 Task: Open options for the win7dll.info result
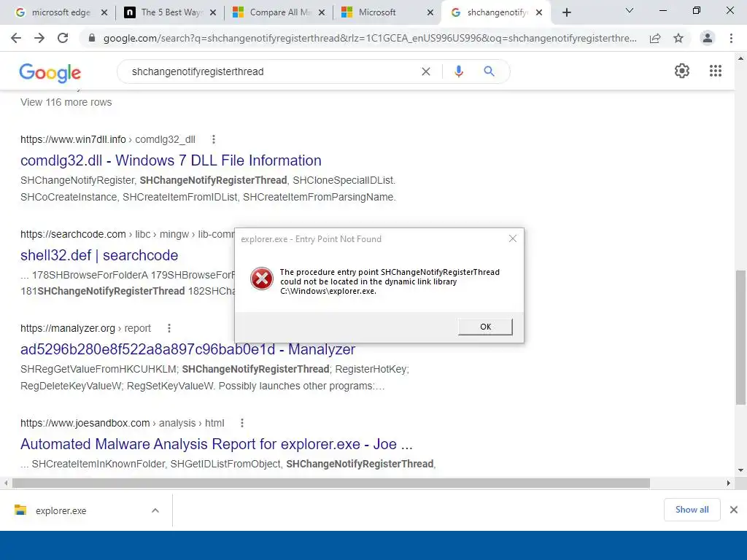[x=214, y=139]
